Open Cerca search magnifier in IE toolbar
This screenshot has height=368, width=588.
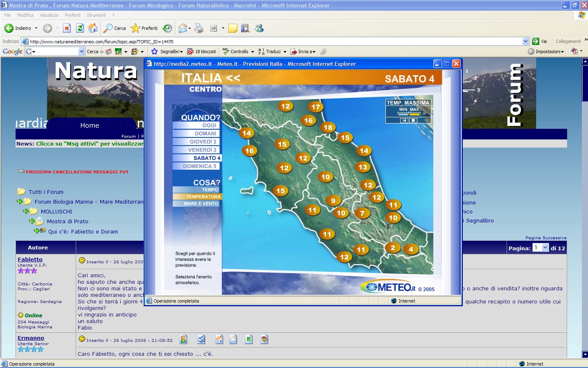point(115,28)
